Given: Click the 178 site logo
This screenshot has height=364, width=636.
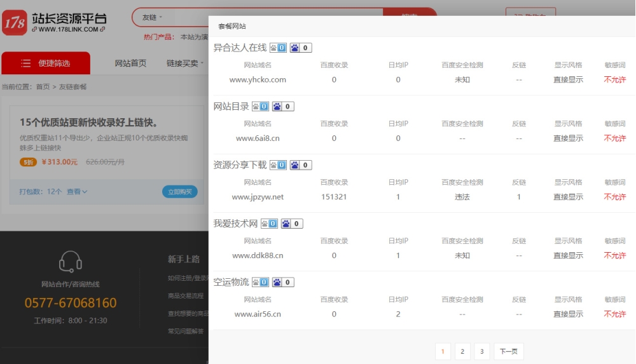Looking at the screenshot, I should (x=15, y=22).
